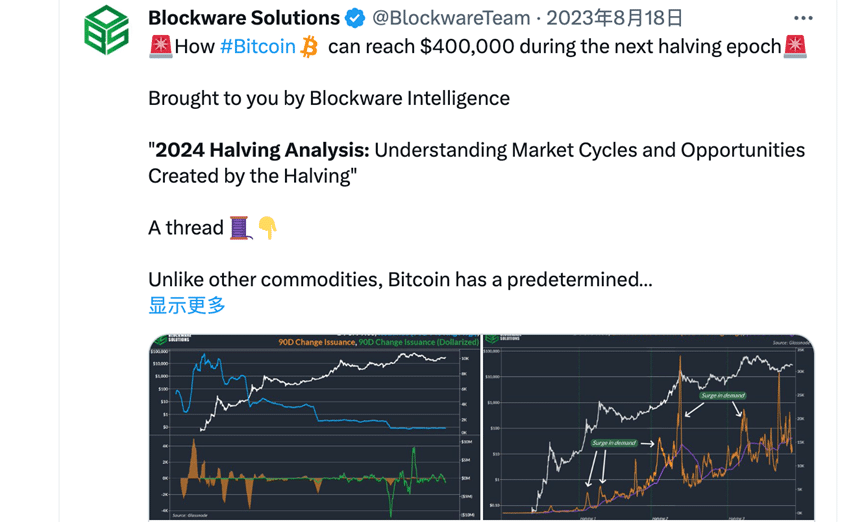Click the orange Bitcoin symbol icon

[x=310, y=47]
